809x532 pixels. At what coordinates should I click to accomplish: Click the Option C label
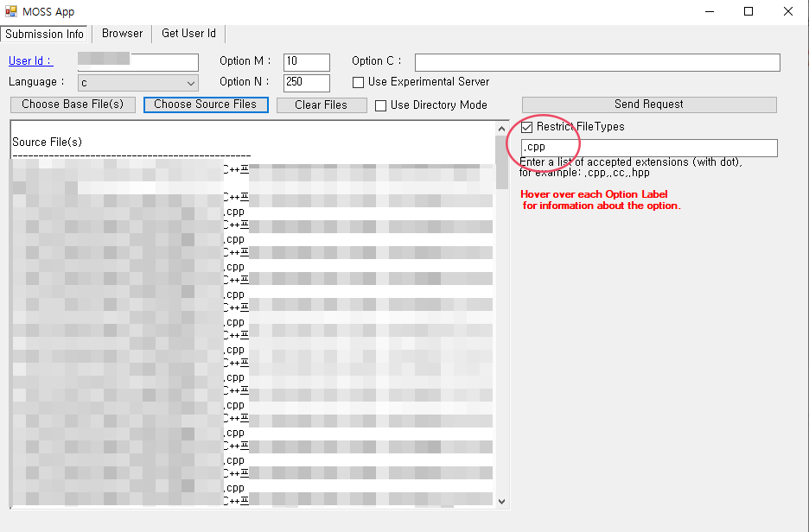click(376, 60)
